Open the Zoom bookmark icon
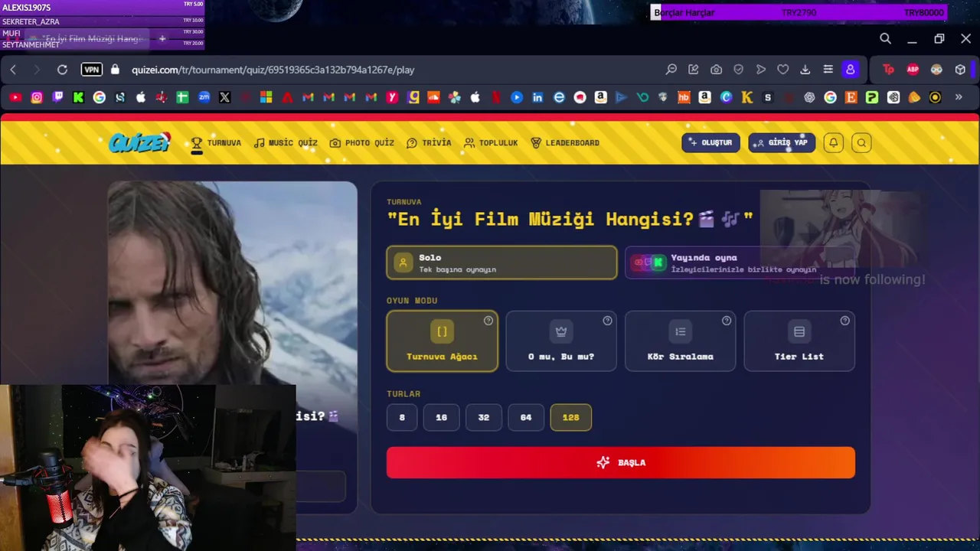 pos(204,97)
